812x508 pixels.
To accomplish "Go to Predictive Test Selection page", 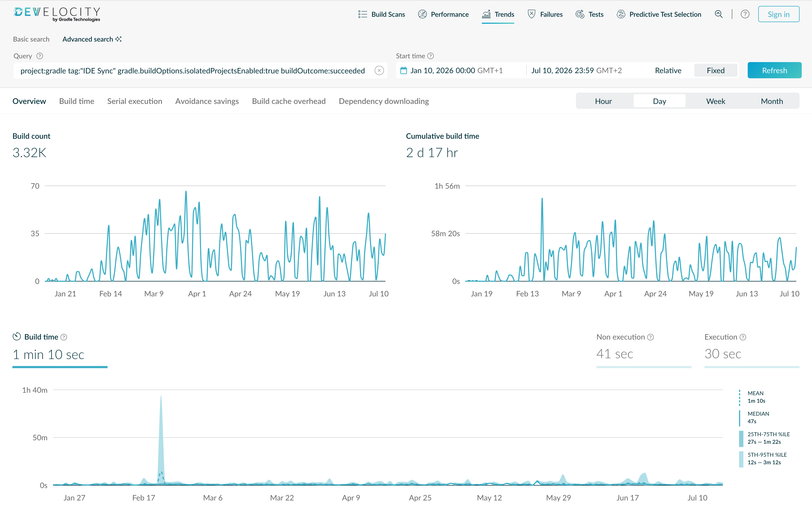I will (659, 14).
